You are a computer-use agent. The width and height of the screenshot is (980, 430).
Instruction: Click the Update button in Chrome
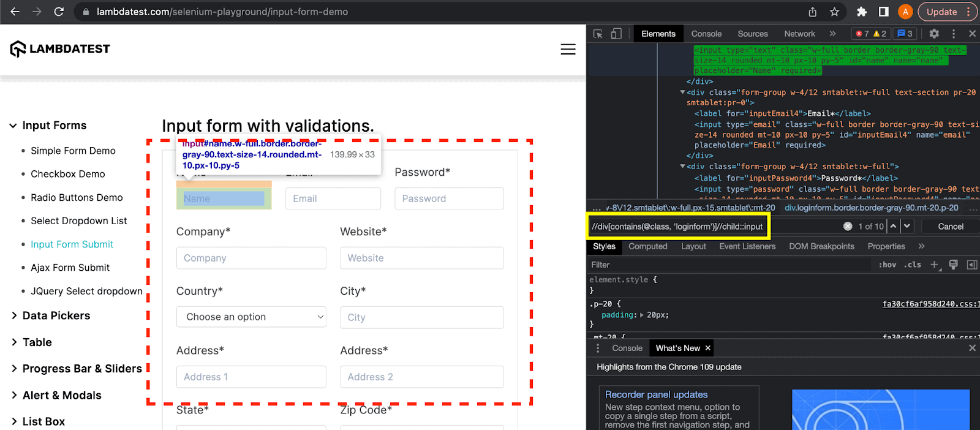tap(941, 12)
